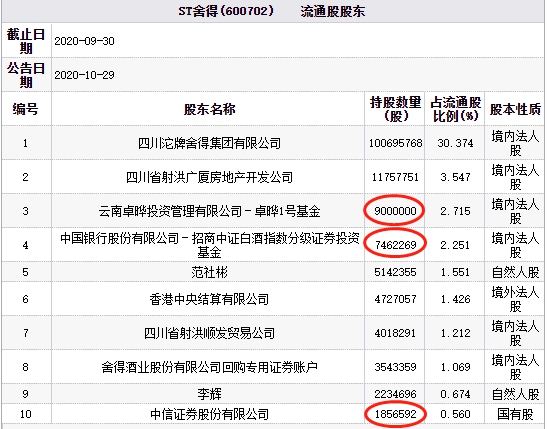Viewport: 548px width, 429px height.
Task: Click the 编号 column header
Action: (x=25, y=109)
